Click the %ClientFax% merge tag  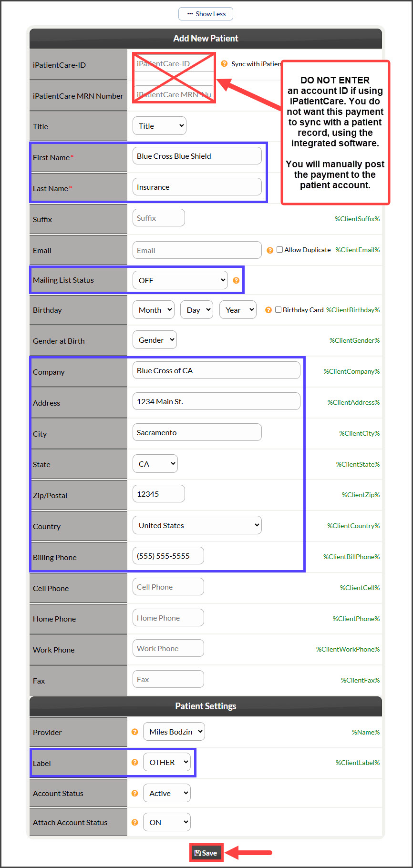click(x=361, y=680)
